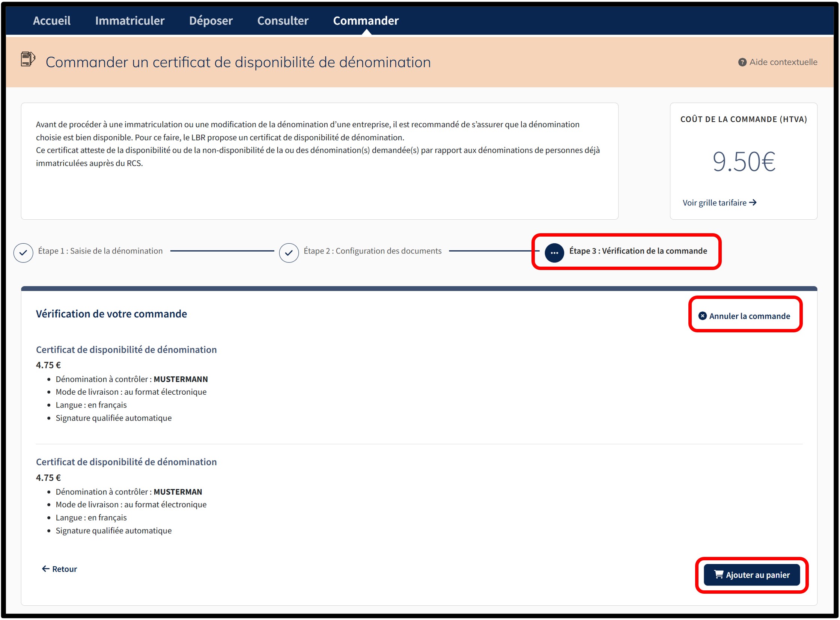Click Étape 1 checkmark circle icon
840x620 pixels.
coord(23,253)
